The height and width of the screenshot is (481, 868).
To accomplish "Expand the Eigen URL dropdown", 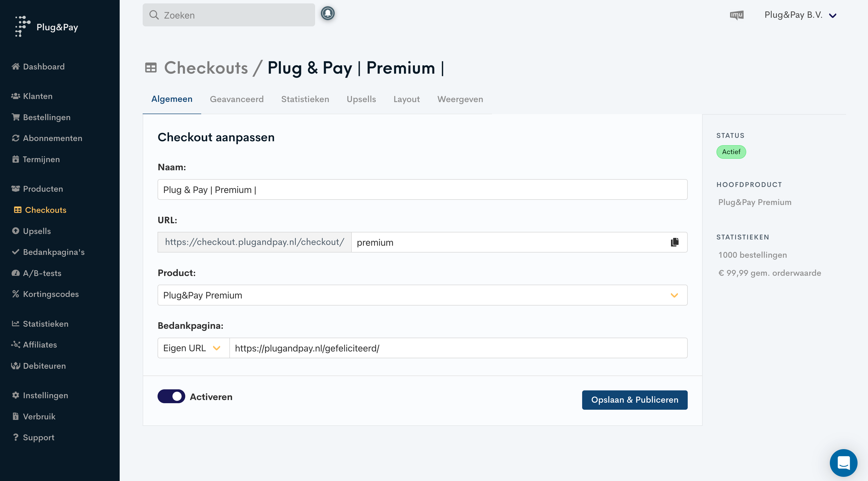I will pos(193,348).
